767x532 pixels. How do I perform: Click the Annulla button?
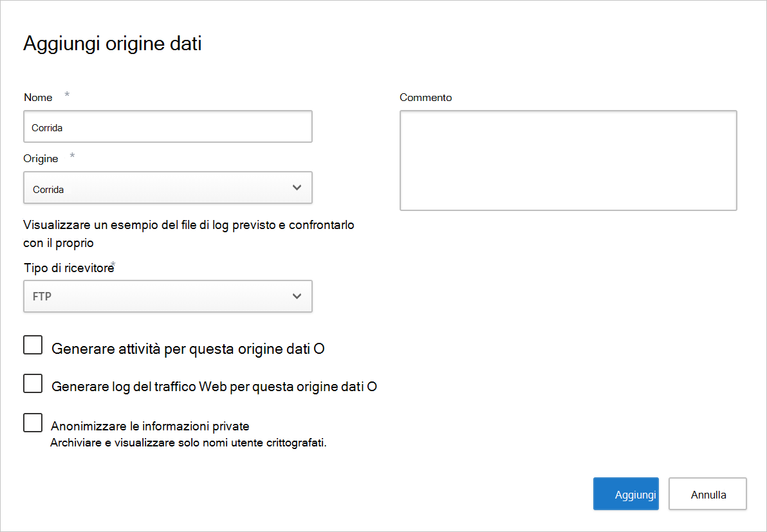tap(707, 493)
